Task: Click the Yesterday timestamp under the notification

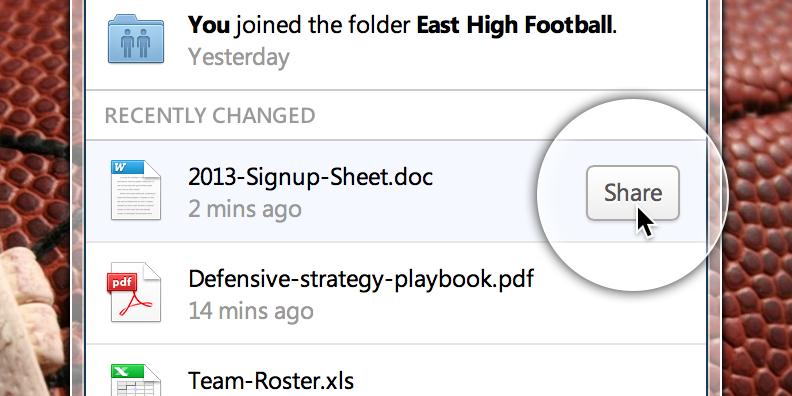Action: click(239, 57)
